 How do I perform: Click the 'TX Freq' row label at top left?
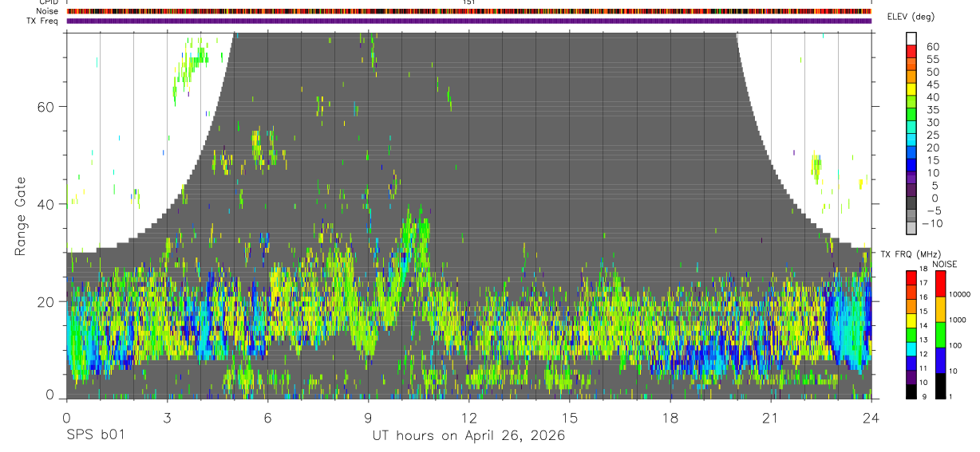42,21
